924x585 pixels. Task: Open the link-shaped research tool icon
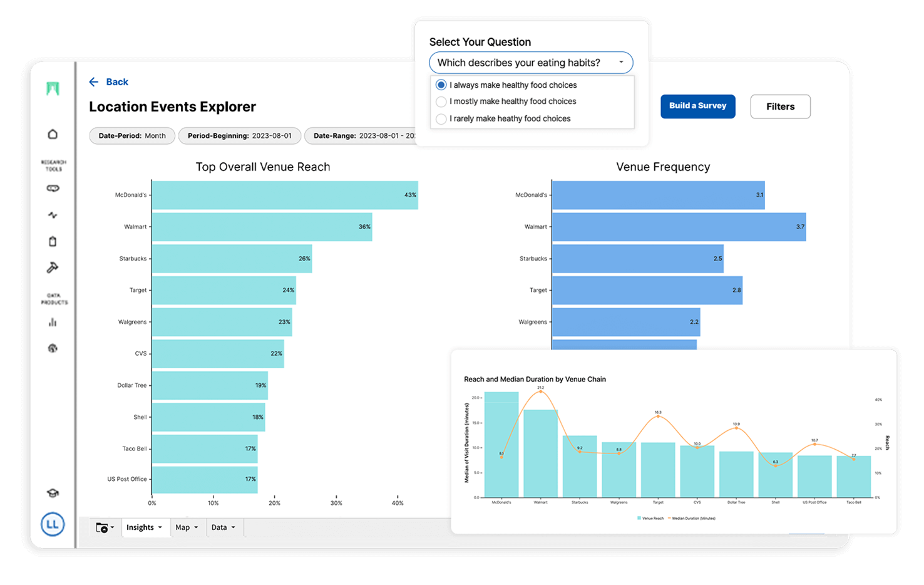click(x=53, y=188)
